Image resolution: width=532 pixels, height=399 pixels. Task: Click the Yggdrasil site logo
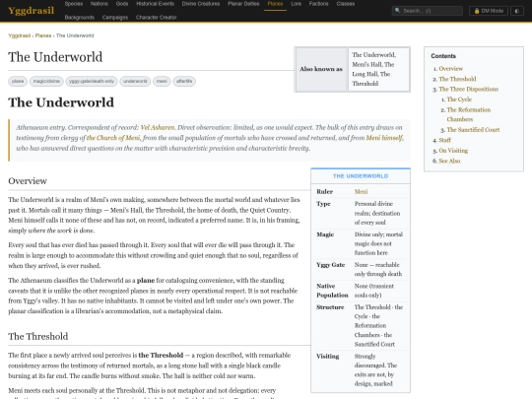(32, 11)
